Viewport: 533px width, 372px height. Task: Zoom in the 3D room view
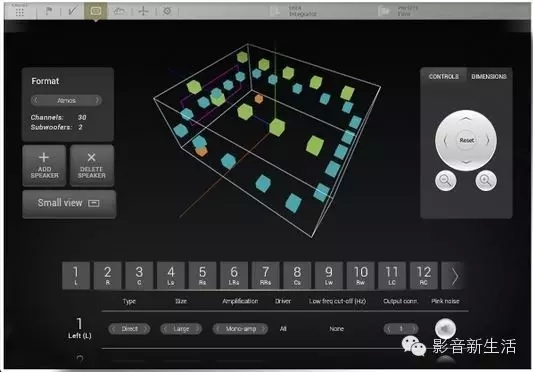point(486,180)
